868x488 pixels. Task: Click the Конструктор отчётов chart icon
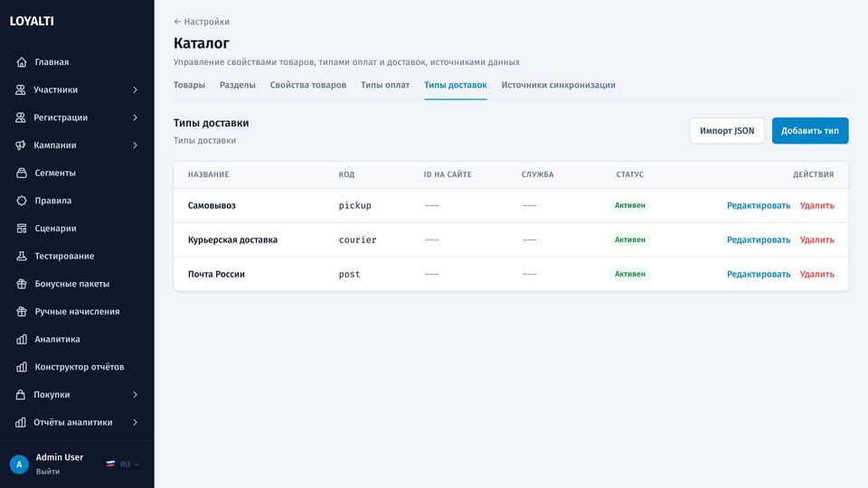[x=22, y=366]
